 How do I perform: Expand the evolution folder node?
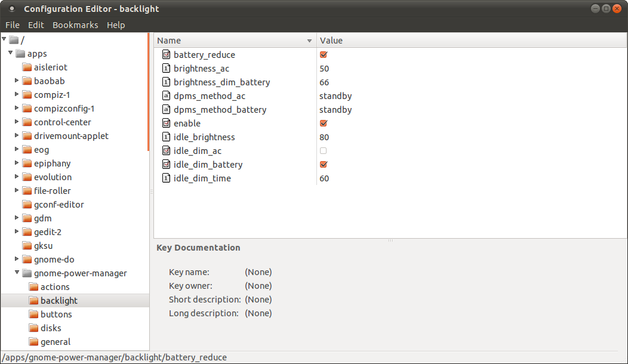(x=17, y=177)
